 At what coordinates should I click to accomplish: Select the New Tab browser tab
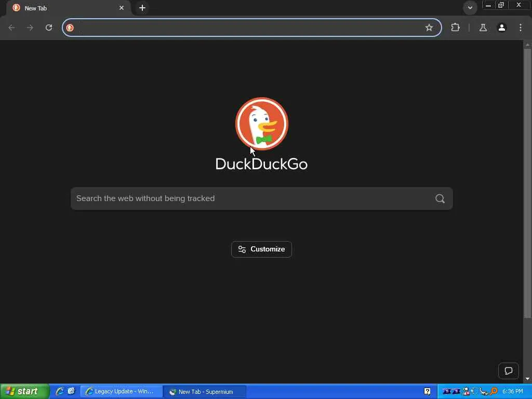(x=68, y=8)
